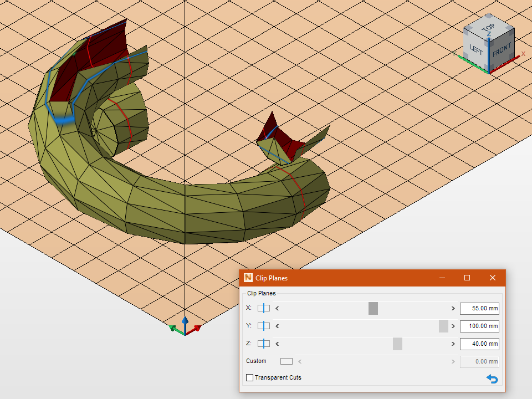Screen dimensions: 532x399
Task: Click the disabled Custom value field 0.00 mm
Action: click(479, 361)
